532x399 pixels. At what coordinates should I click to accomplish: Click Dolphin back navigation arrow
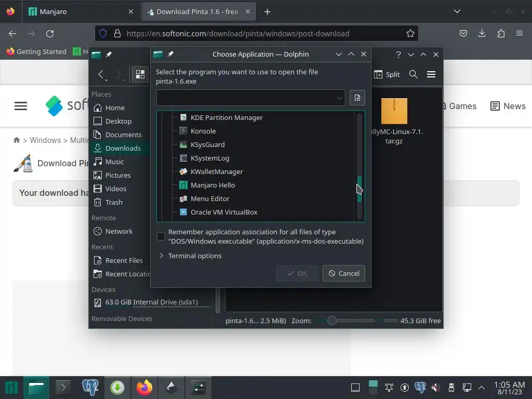tap(101, 74)
